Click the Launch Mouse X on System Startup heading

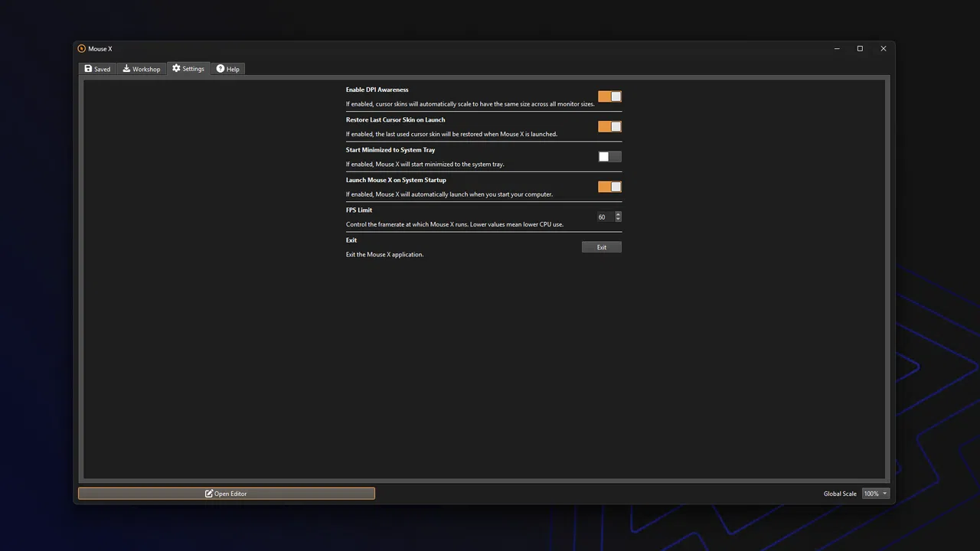click(x=396, y=180)
